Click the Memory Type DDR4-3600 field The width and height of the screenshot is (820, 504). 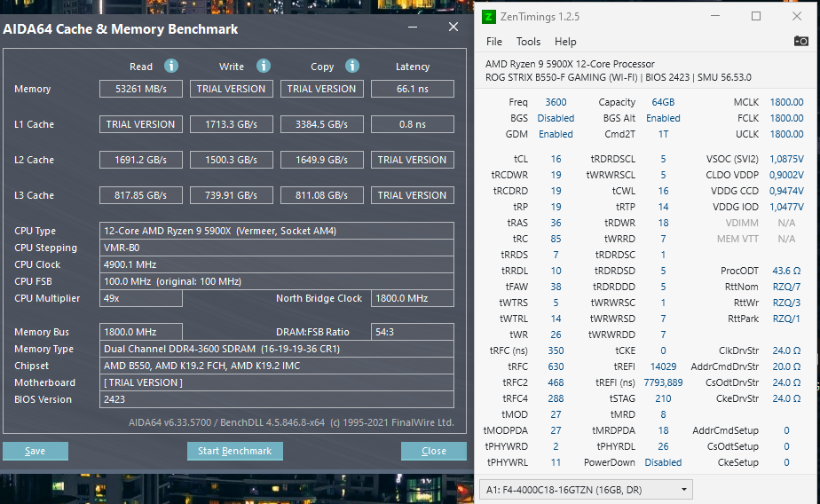pos(277,349)
